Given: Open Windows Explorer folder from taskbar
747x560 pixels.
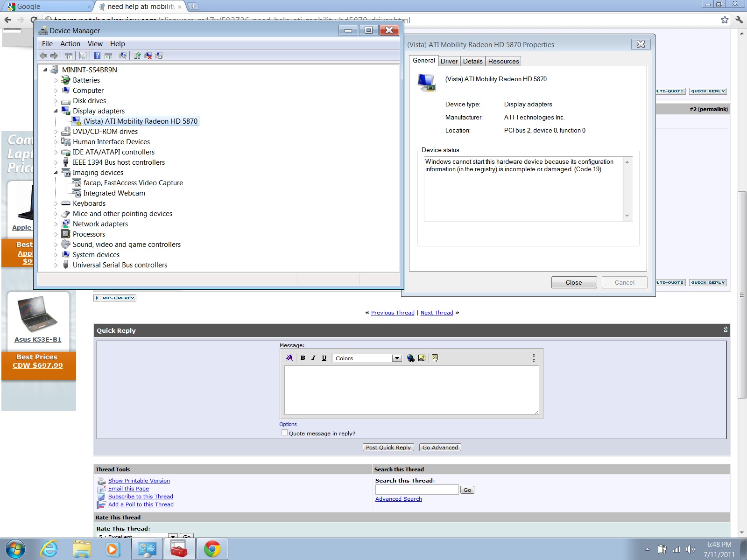Looking at the screenshot, I should 82,549.
